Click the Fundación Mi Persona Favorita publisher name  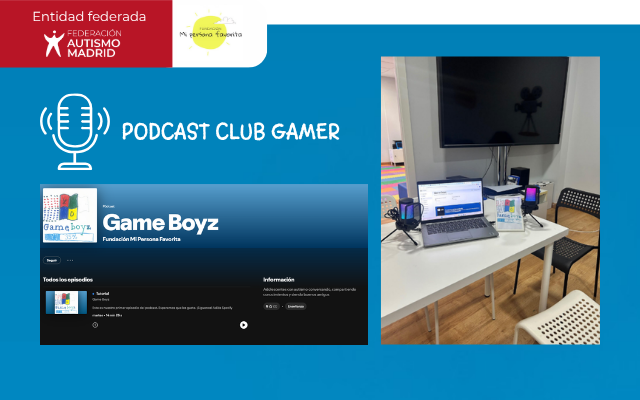pyautogui.click(x=141, y=239)
